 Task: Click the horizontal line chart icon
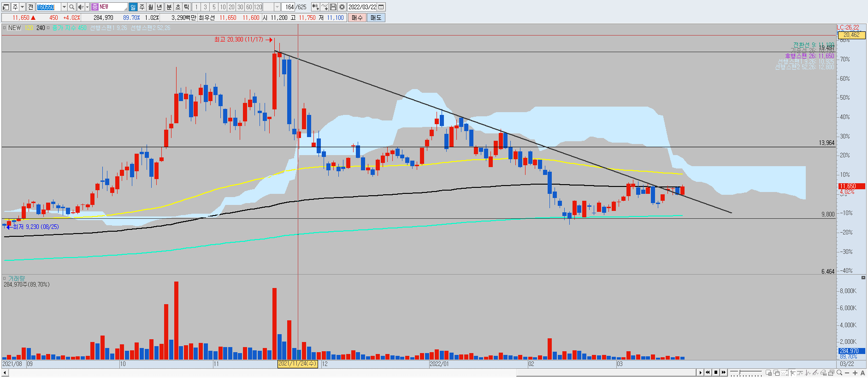(x=800, y=373)
